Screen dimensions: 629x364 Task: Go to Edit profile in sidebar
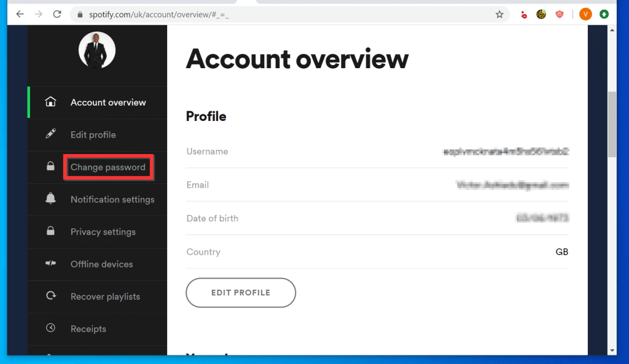97,134
